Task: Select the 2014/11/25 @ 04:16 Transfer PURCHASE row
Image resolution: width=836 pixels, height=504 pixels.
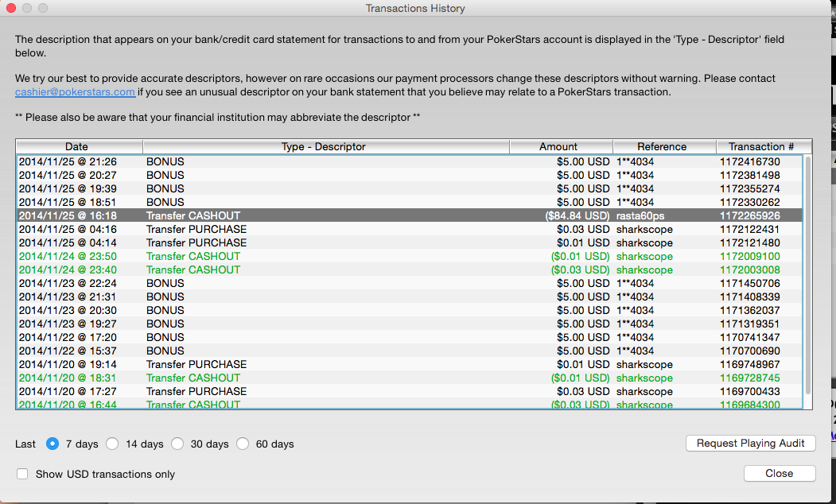Action: (x=410, y=229)
